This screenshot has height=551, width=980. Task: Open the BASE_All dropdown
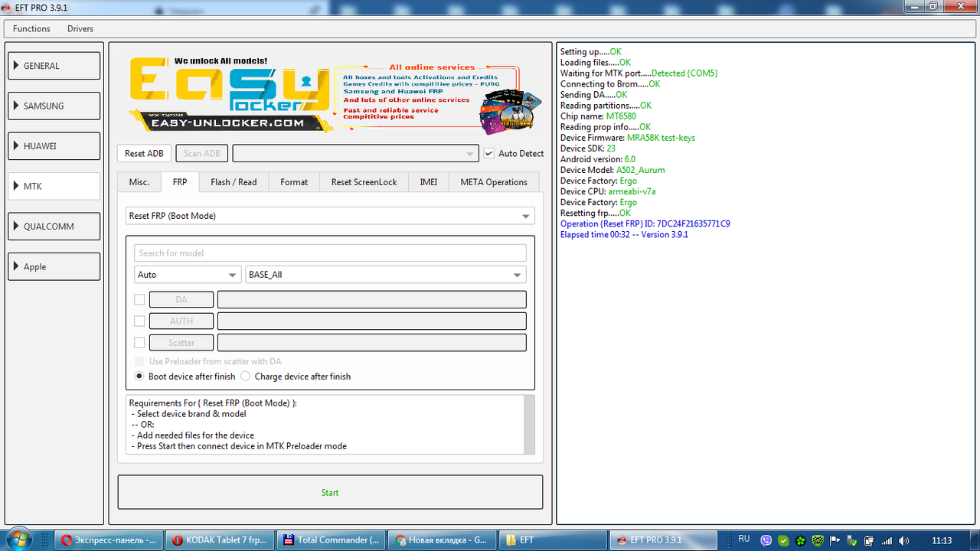(x=386, y=275)
